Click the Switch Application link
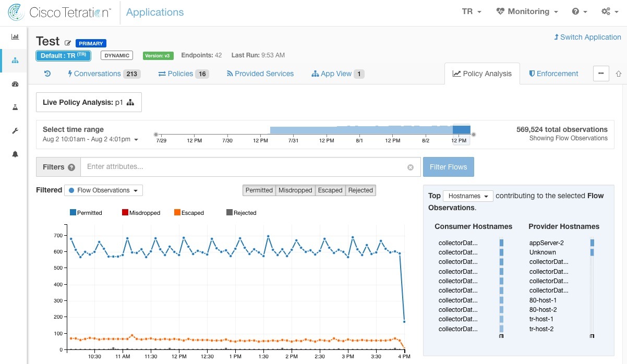The width and height of the screenshot is (627, 364). tap(587, 37)
